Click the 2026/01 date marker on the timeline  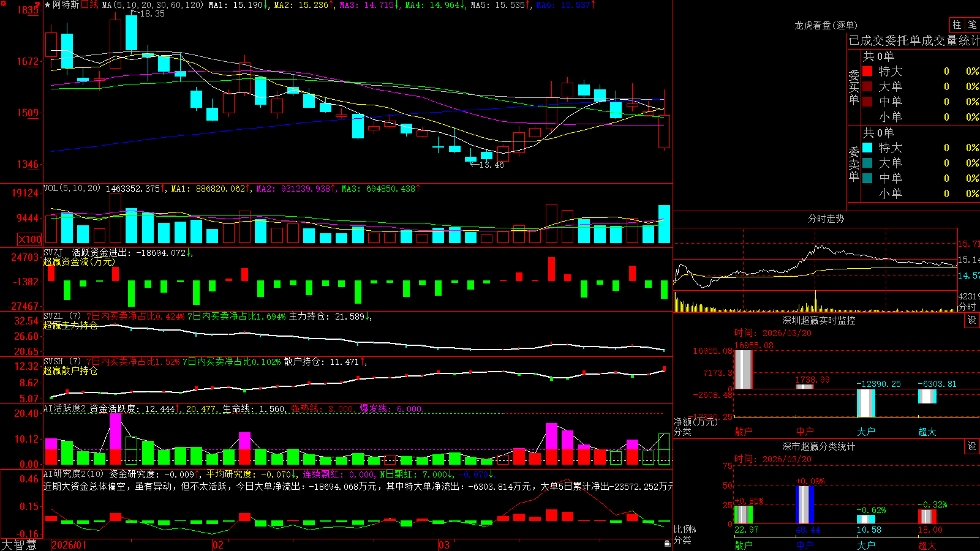coord(69,545)
